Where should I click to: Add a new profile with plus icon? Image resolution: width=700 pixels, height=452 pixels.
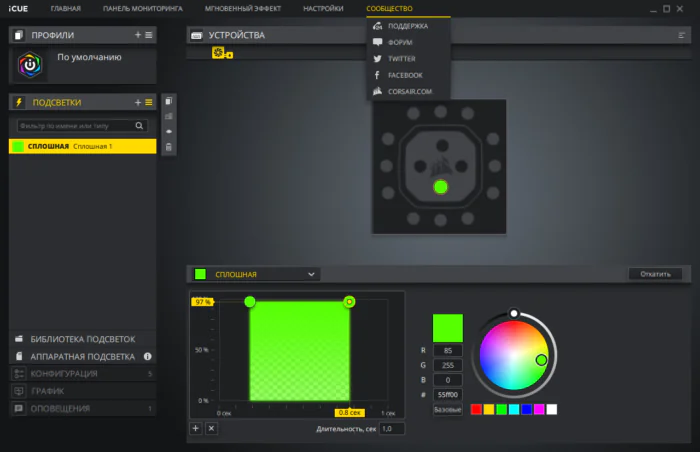(x=138, y=35)
